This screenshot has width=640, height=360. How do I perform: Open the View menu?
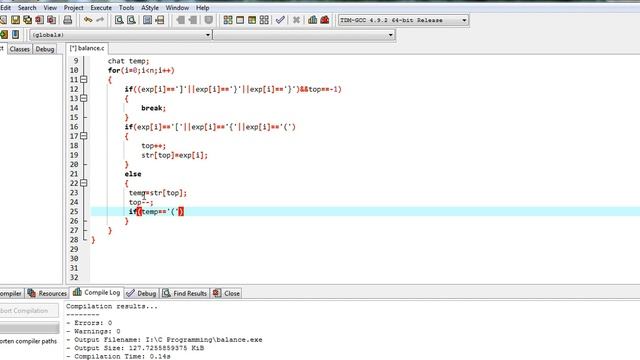click(50, 8)
